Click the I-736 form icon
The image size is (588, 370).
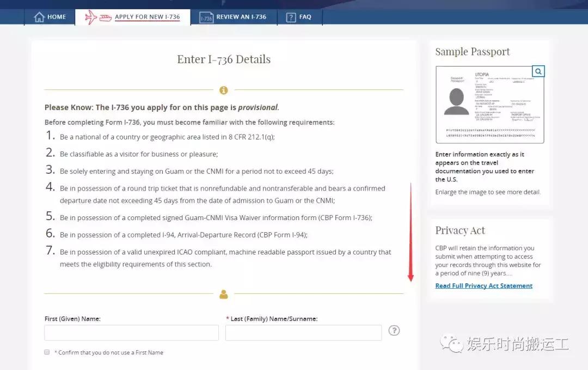point(206,17)
